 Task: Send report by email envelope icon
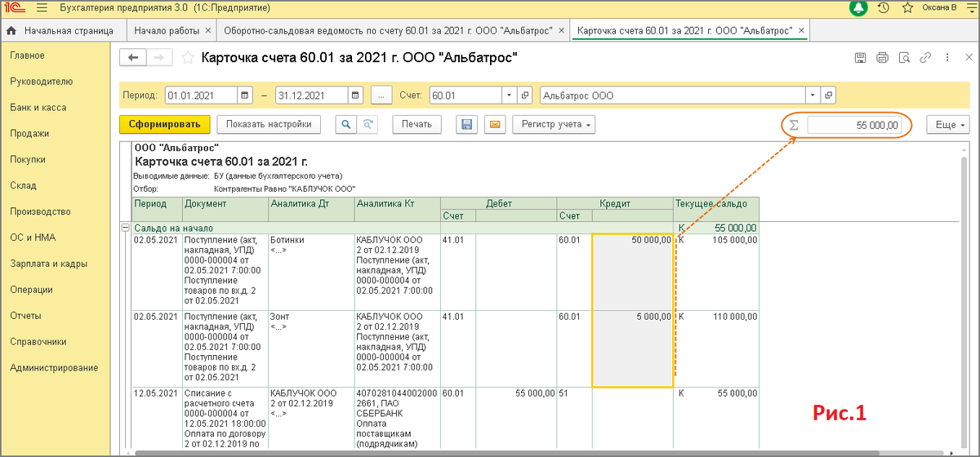pyautogui.click(x=494, y=124)
